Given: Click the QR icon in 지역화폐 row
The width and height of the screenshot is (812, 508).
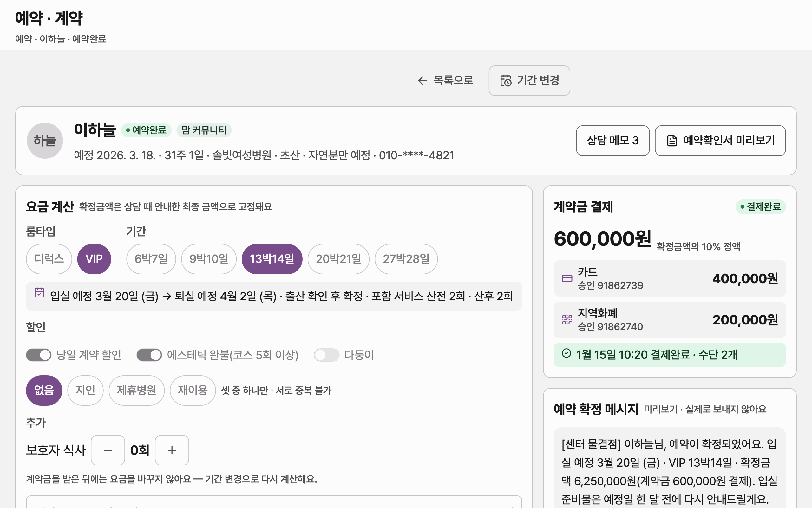Looking at the screenshot, I should (x=567, y=319).
